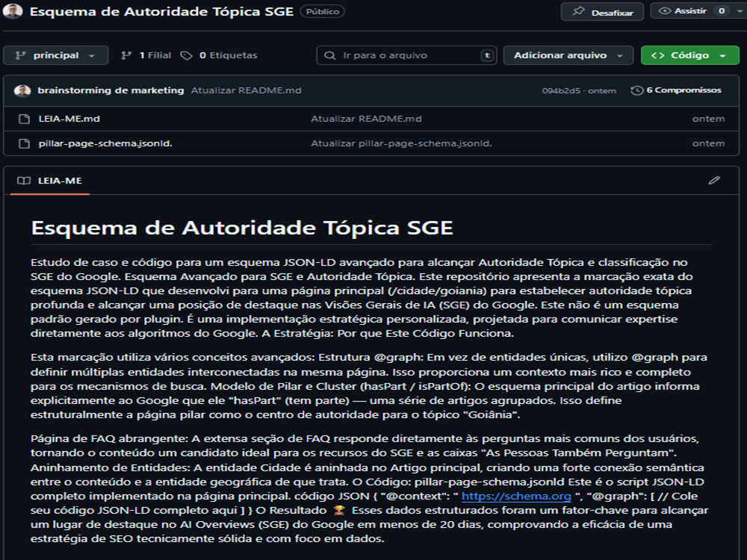The height and width of the screenshot is (560, 747).
Task: Click the branch icon beside 1 Filial
Action: tap(126, 55)
